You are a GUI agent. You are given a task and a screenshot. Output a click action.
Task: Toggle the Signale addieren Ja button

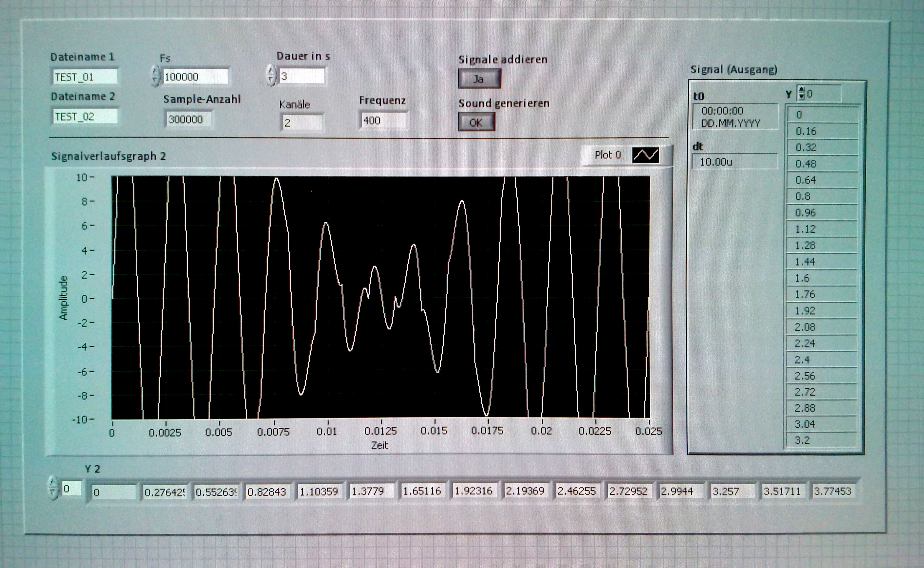coord(479,79)
